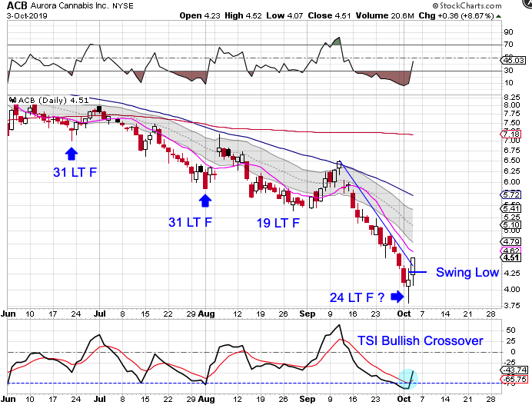532x405 pixels.
Task: Click the 8.25 label on price axis
Action: 512,98
